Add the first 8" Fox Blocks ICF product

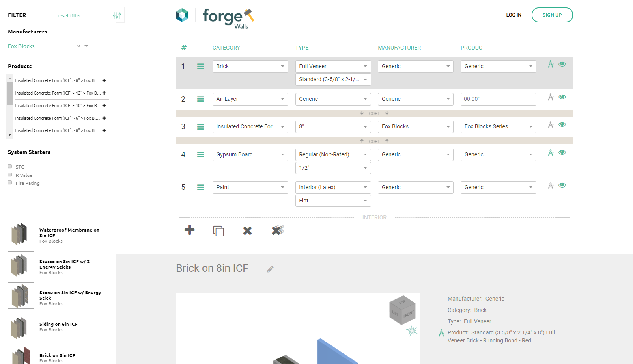[x=104, y=81]
